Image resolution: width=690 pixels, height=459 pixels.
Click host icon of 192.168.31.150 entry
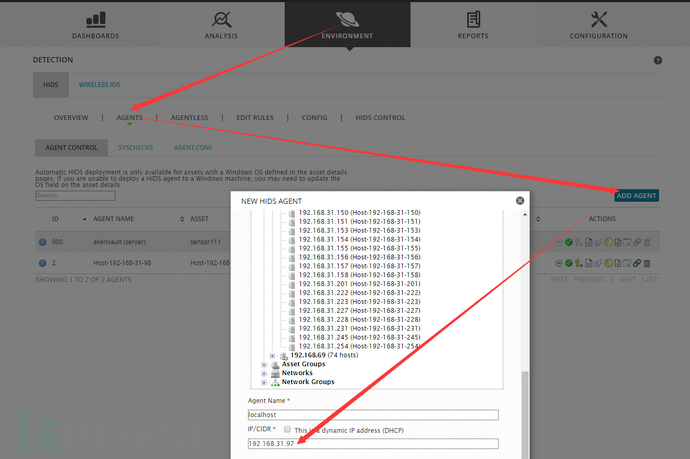[292, 213]
